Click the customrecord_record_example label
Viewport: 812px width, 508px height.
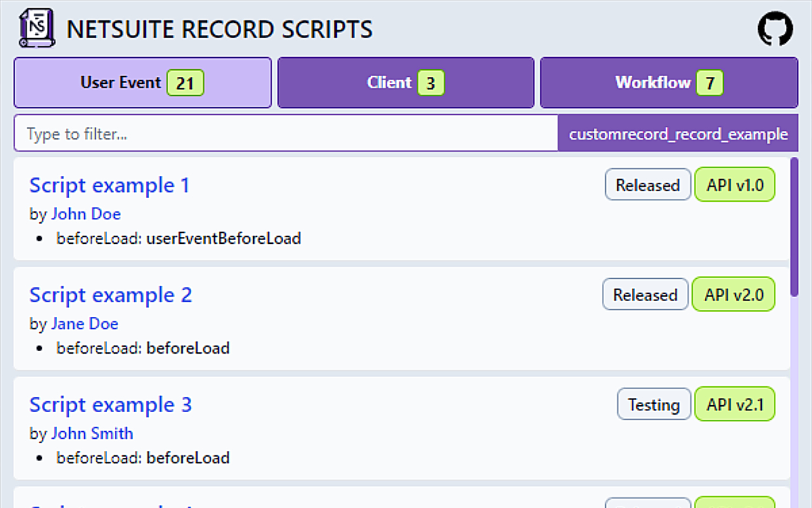(x=678, y=133)
